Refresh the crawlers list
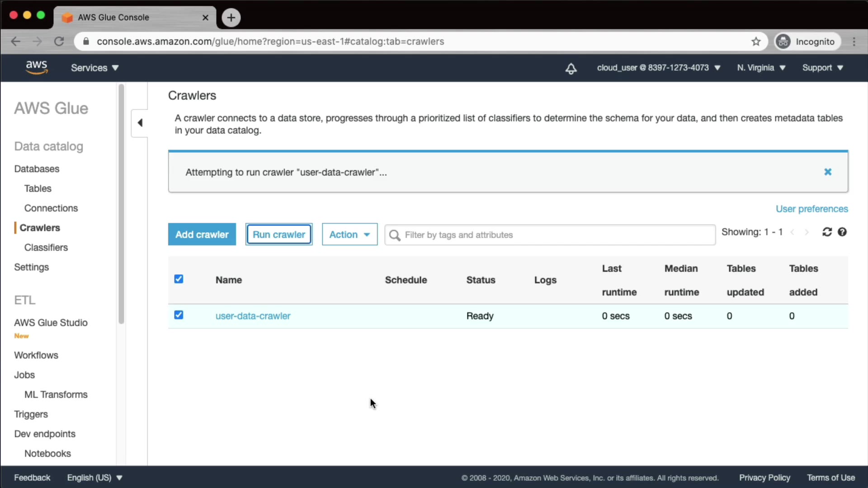 click(827, 232)
